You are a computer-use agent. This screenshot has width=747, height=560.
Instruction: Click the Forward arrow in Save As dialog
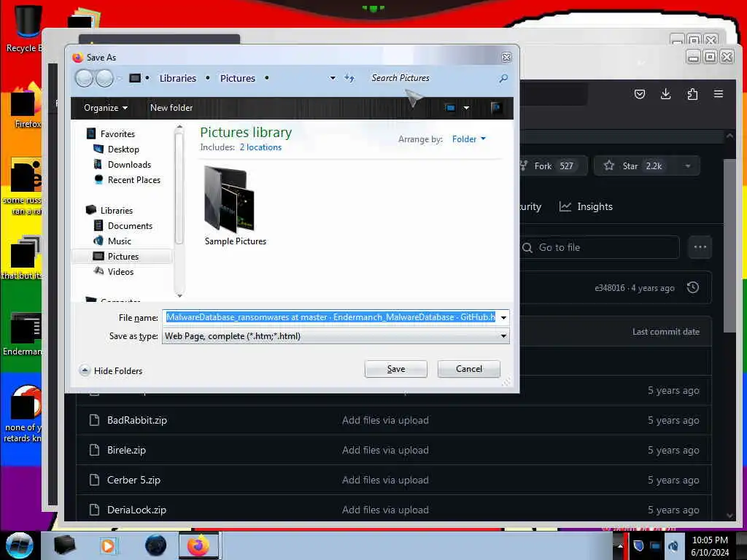pyautogui.click(x=104, y=78)
